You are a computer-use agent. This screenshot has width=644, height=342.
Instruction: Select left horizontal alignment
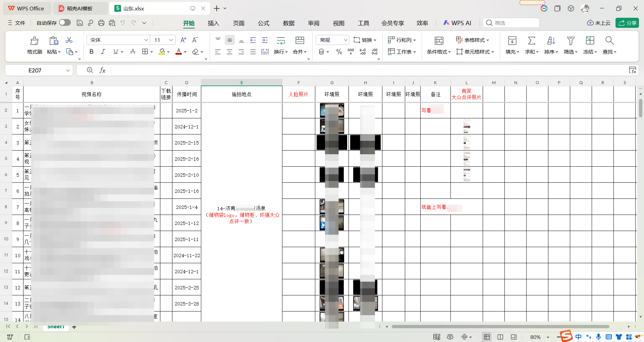click(218, 52)
